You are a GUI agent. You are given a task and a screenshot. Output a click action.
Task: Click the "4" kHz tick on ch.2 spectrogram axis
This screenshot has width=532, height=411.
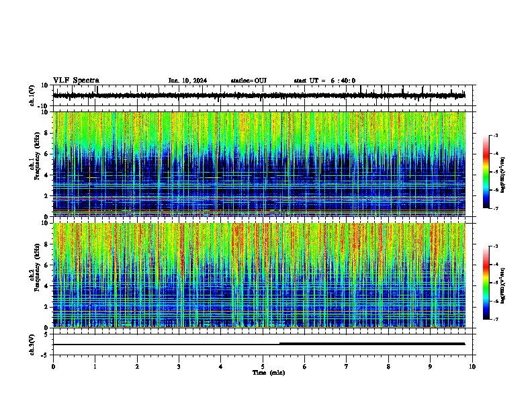coord(46,286)
